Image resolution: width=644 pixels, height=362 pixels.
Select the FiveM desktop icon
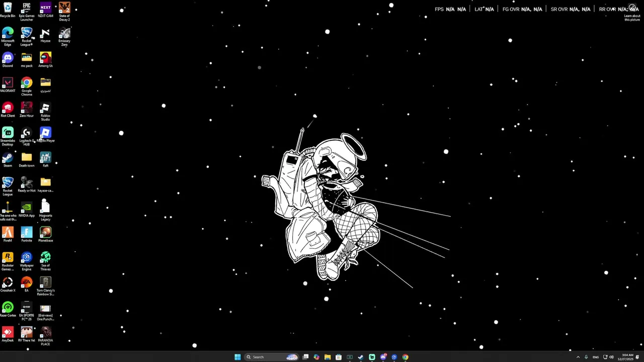[8, 235]
